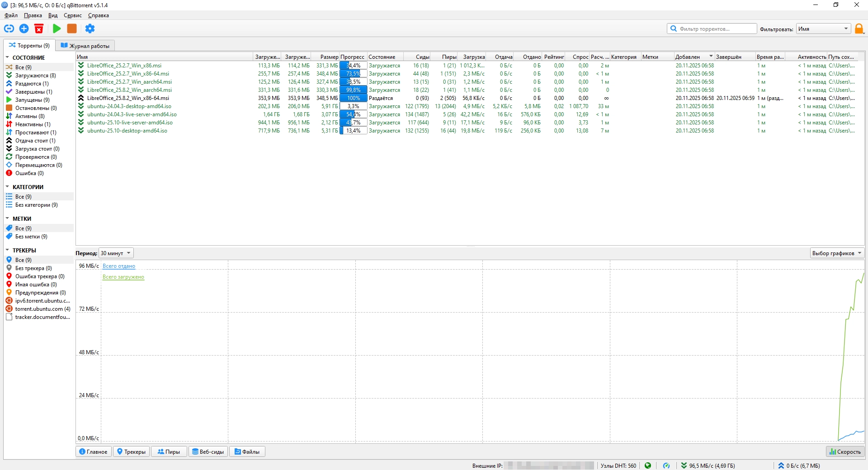This screenshot has width=868, height=470.
Task: Toggle the alternative speed limits icon
Action: pyautogui.click(x=666, y=465)
